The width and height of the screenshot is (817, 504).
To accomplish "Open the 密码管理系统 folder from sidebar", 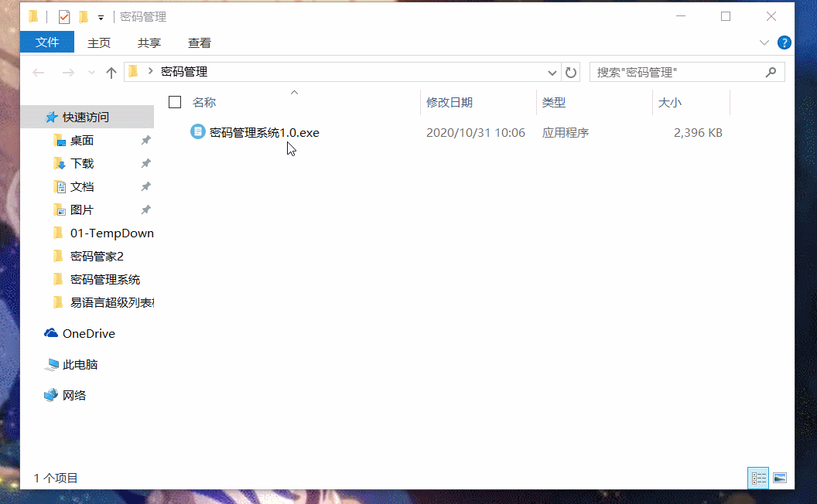I will coord(104,279).
